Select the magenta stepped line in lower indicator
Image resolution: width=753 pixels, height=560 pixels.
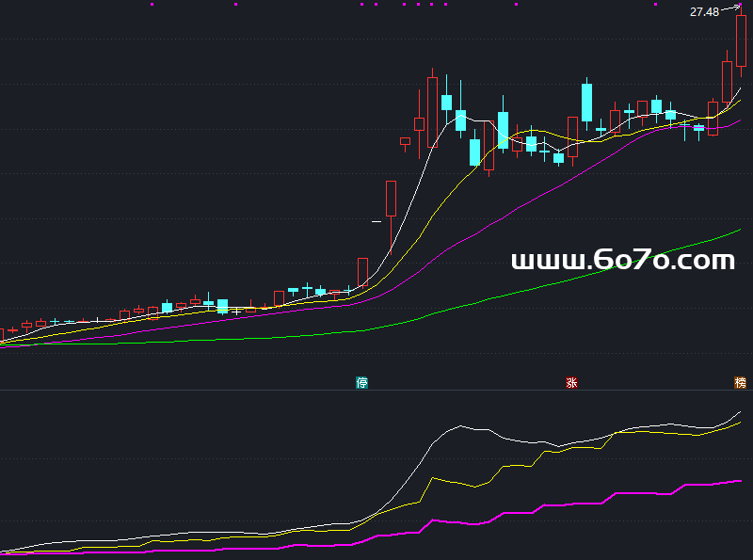coord(640,491)
